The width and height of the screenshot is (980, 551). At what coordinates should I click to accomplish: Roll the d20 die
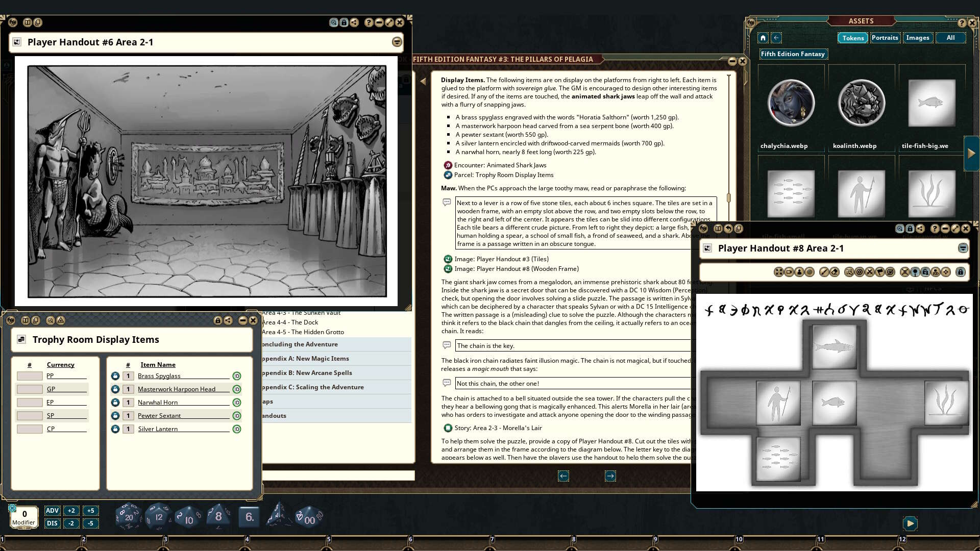(129, 516)
